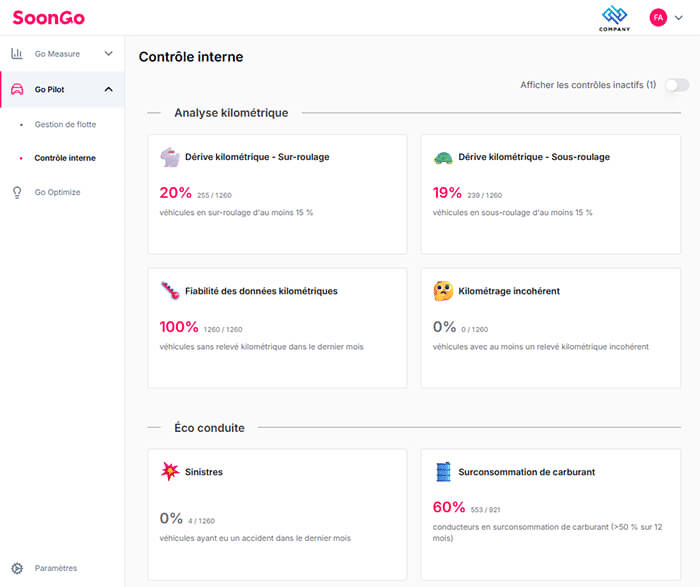Expand the Go Measure menu chevron
This screenshot has width=700, height=587.
(x=109, y=54)
